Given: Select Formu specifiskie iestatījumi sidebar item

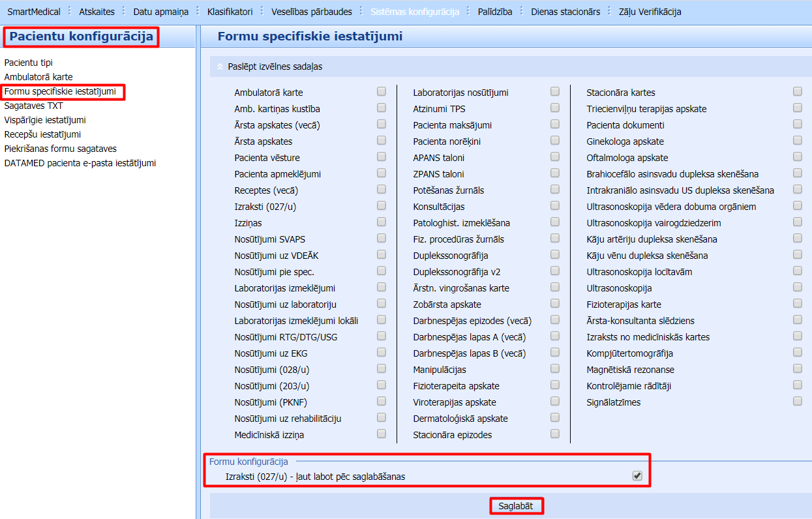Looking at the screenshot, I should point(60,91).
